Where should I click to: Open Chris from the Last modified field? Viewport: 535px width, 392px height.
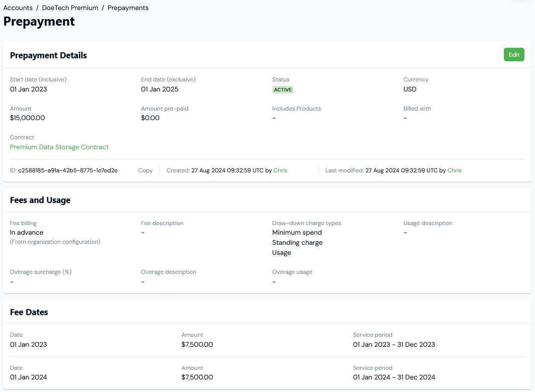click(x=454, y=170)
